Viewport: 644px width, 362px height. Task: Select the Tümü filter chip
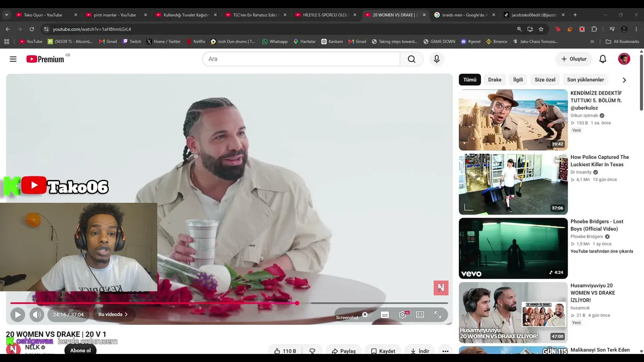coord(470,80)
